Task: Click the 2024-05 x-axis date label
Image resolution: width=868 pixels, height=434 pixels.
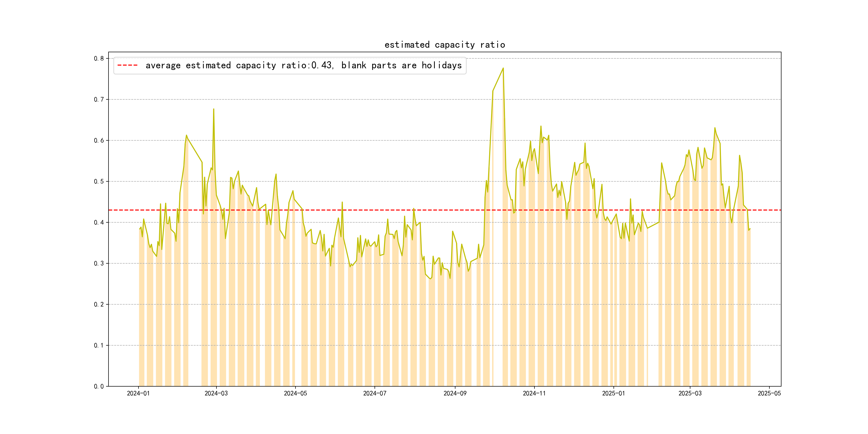Action: pyautogui.click(x=295, y=393)
